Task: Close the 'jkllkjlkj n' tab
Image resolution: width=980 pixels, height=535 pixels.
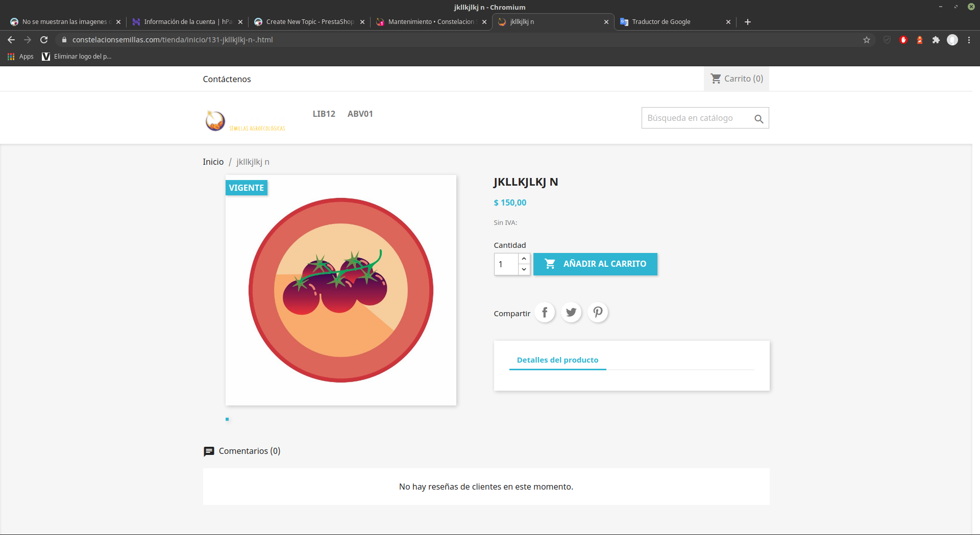Action: tap(606, 22)
